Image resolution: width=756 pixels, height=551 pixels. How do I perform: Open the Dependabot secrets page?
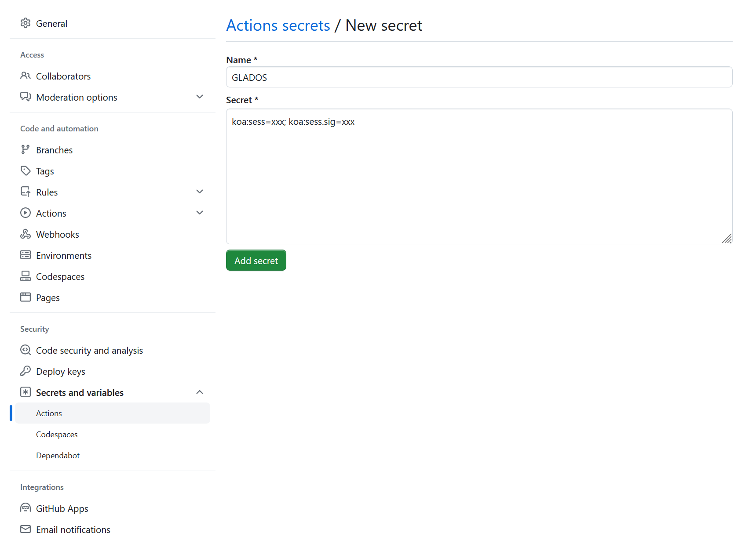[x=58, y=455]
